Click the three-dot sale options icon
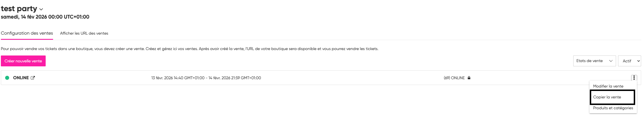Image resolution: width=644 pixels, height=125 pixels. coord(634,78)
